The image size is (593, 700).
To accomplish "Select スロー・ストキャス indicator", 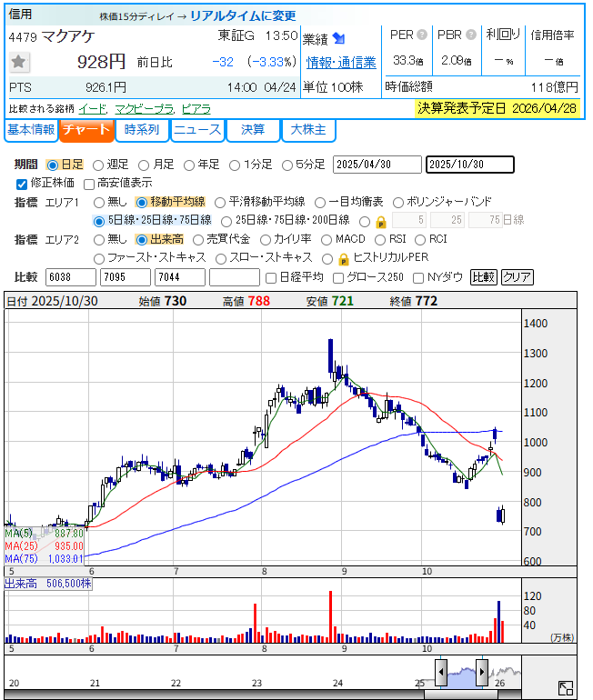I will coord(221,259).
